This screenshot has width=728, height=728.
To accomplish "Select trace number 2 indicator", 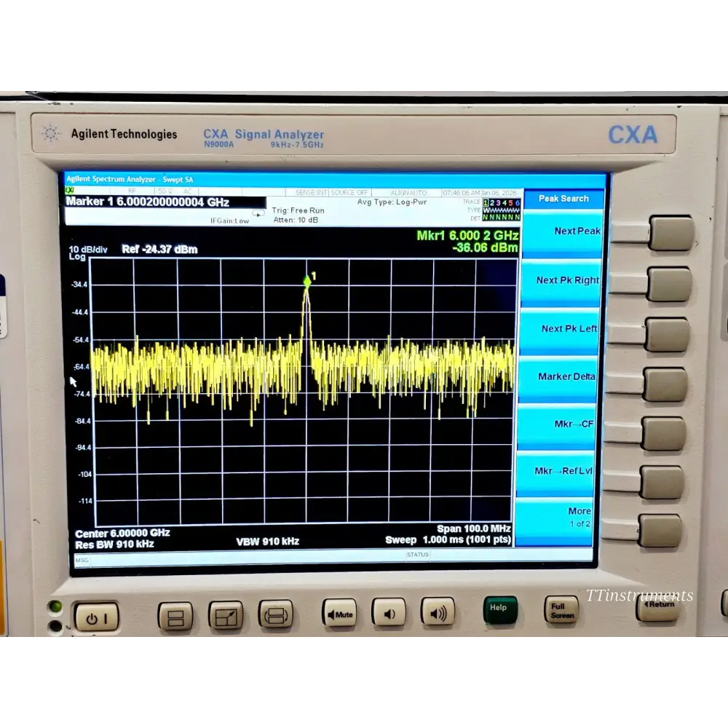I will coord(492,203).
